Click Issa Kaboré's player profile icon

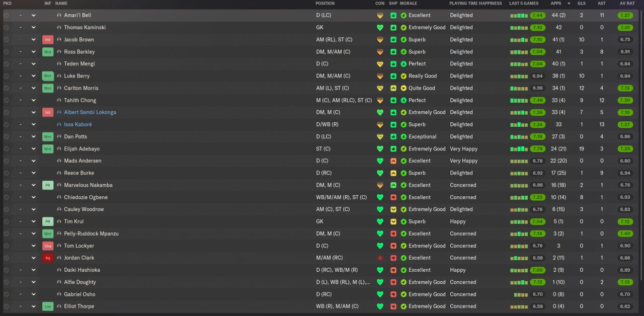[59, 124]
